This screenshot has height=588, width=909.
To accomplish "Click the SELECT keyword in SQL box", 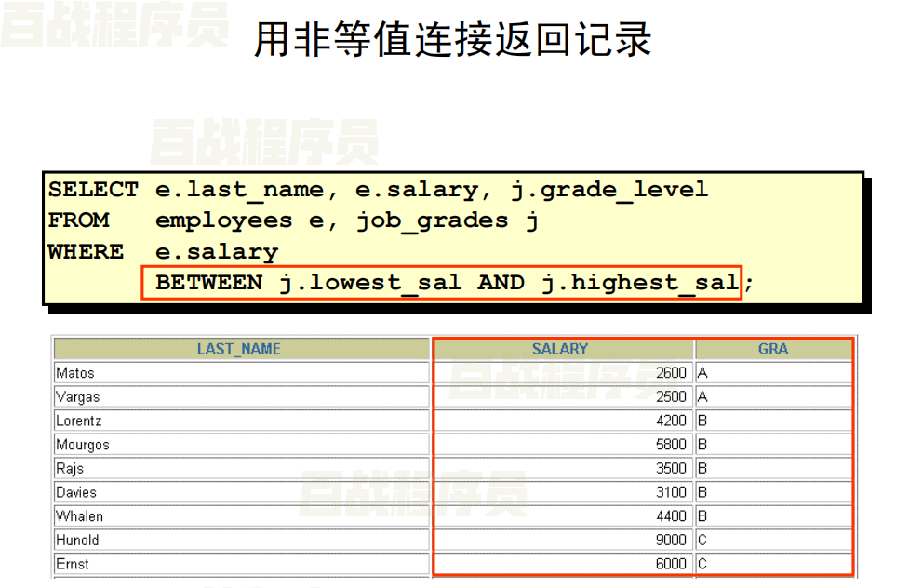I will pyautogui.click(x=93, y=190).
